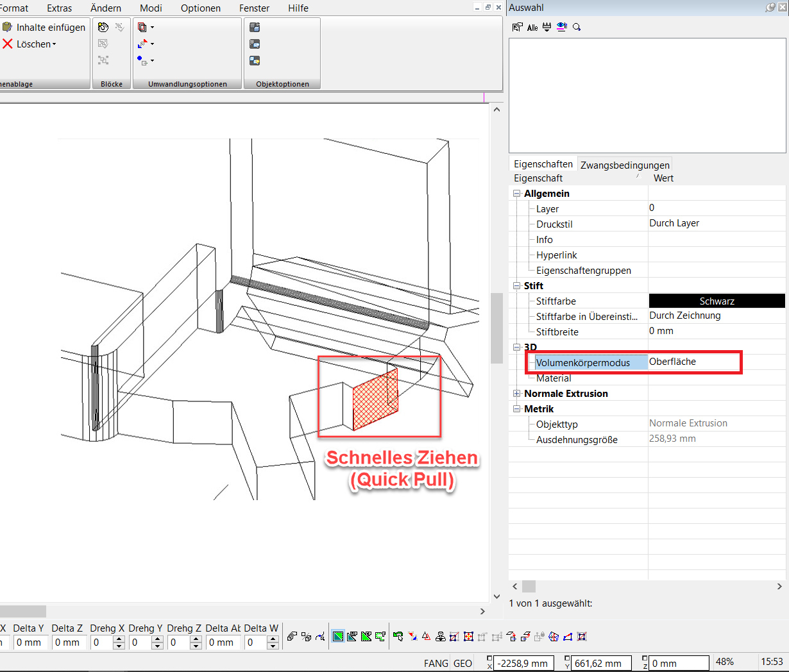
Task: Click the red triangle icon in bottom toolbar
Action: tap(426, 636)
